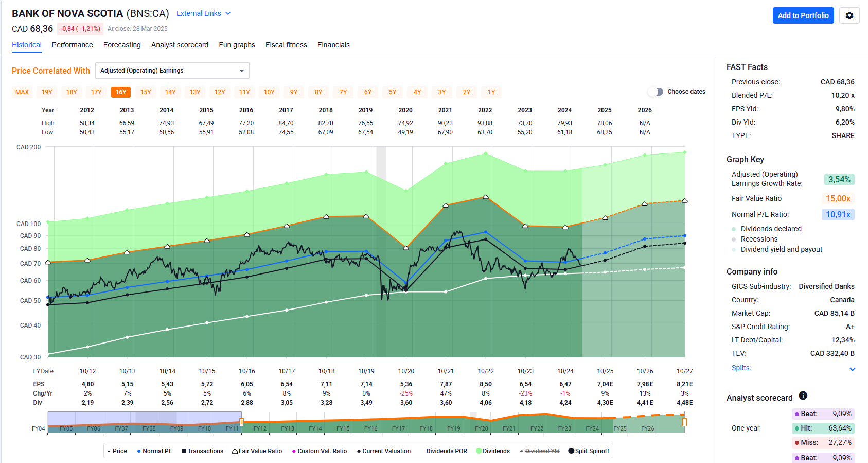Switch to the Forecasting tab
Image resolution: width=868 pixels, height=463 pixels.
click(x=122, y=45)
